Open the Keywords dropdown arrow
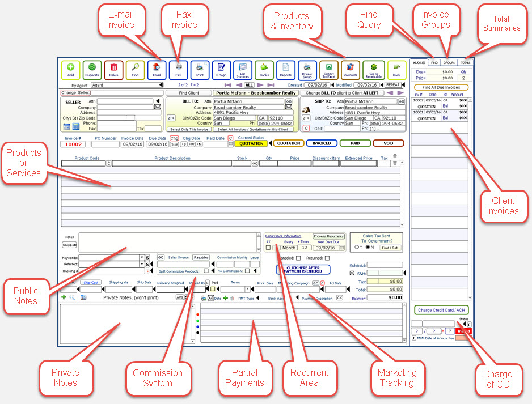532x404 pixels. [x=142, y=258]
